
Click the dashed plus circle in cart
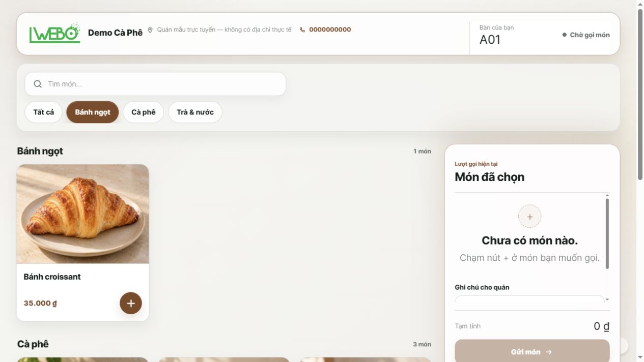530,217
